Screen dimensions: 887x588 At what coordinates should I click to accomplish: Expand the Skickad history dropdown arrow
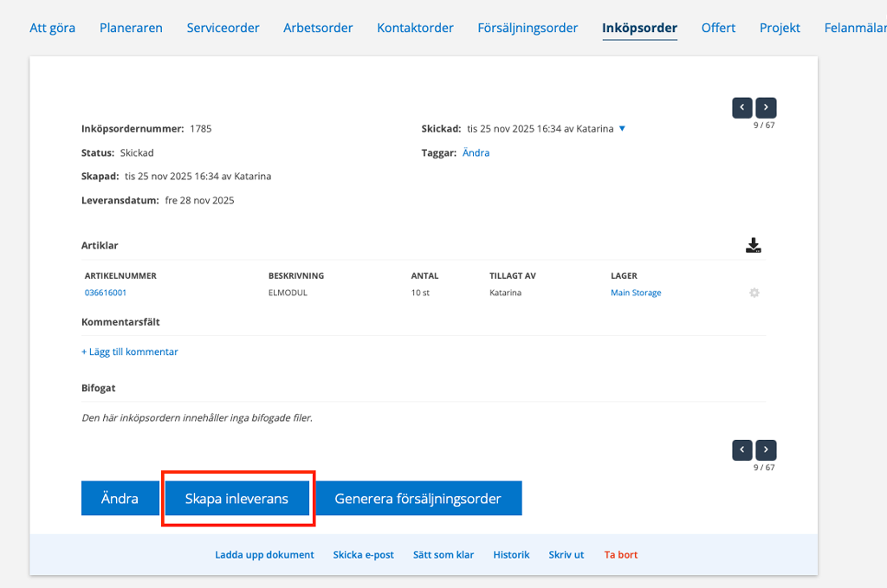click(x=622, y=129)
